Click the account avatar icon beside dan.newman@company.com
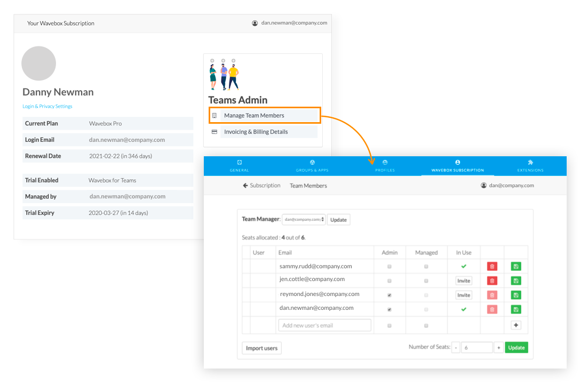Image resolution: width=588 pixels, height=392 pixels. [x=255, y=23]
